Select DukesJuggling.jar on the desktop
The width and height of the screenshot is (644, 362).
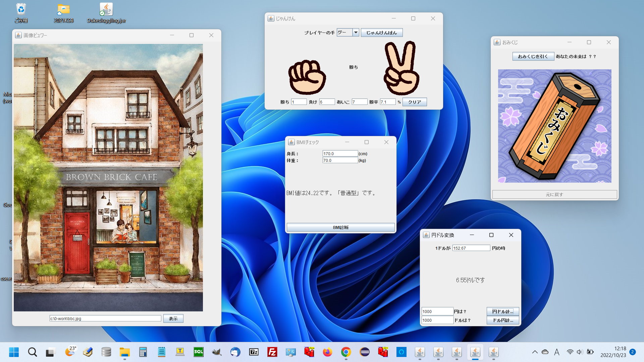(x=106, y=13)
